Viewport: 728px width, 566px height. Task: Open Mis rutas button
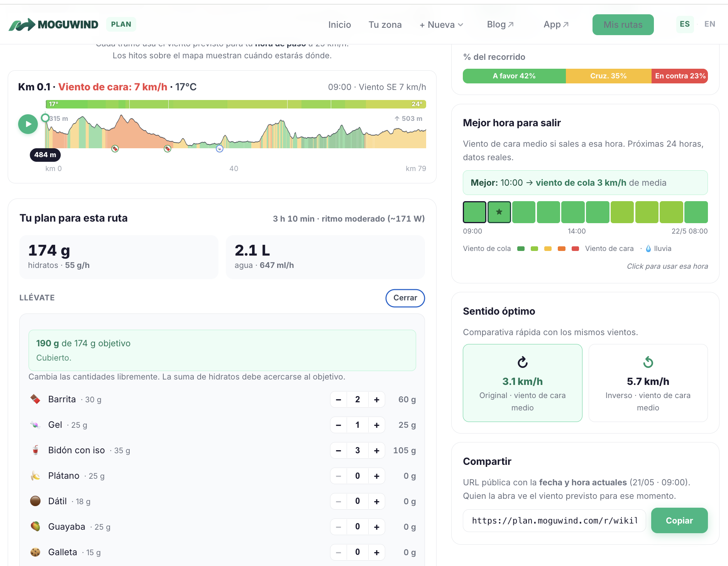tap(623, 25)
